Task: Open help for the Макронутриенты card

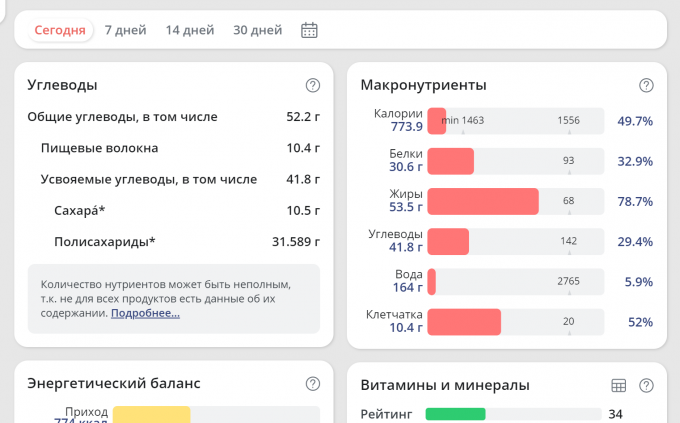Action: (x=646, y=85)
